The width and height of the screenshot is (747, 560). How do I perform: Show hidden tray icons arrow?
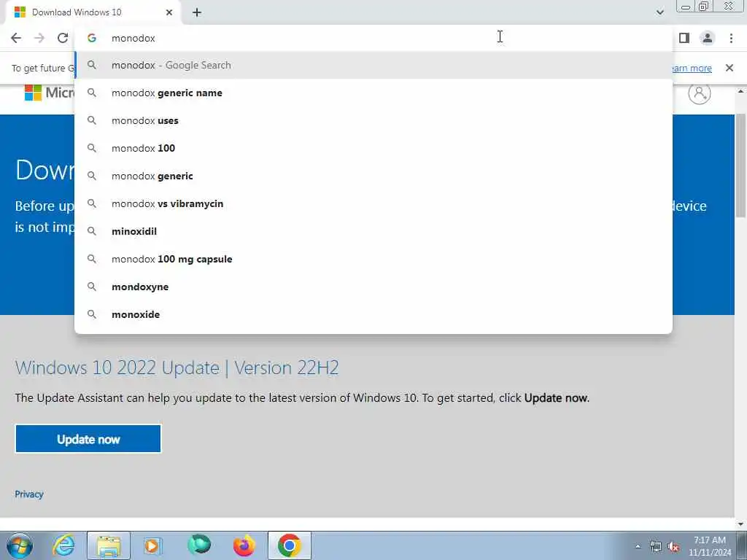tap(638, 547)
